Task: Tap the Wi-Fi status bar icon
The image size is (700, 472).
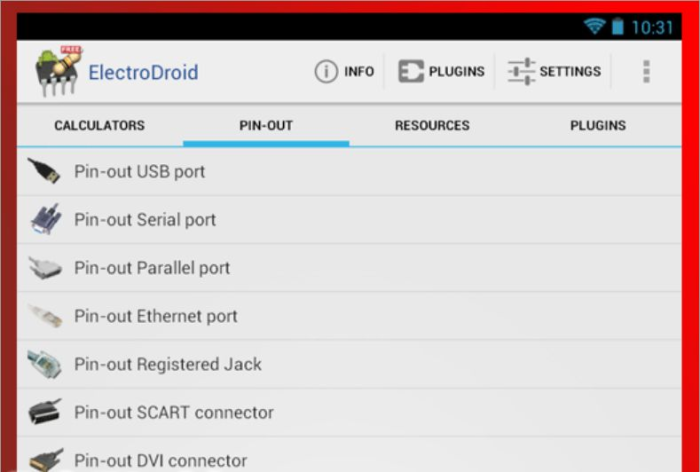Action: coord(594,26)
